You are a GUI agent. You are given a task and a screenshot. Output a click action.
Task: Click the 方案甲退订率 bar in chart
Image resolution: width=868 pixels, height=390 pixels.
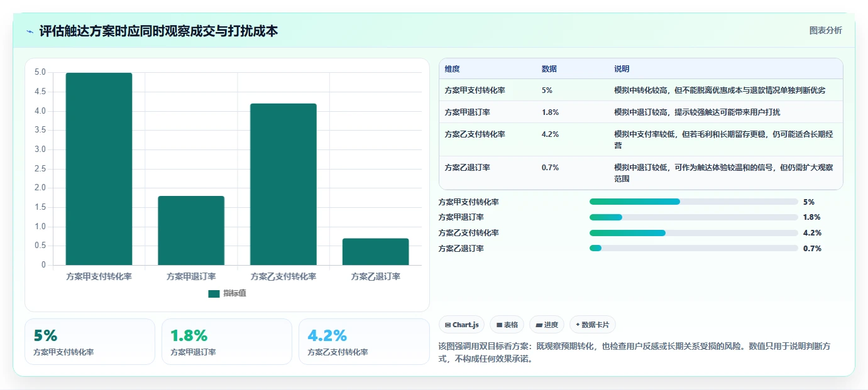click(x=191, y=230)
